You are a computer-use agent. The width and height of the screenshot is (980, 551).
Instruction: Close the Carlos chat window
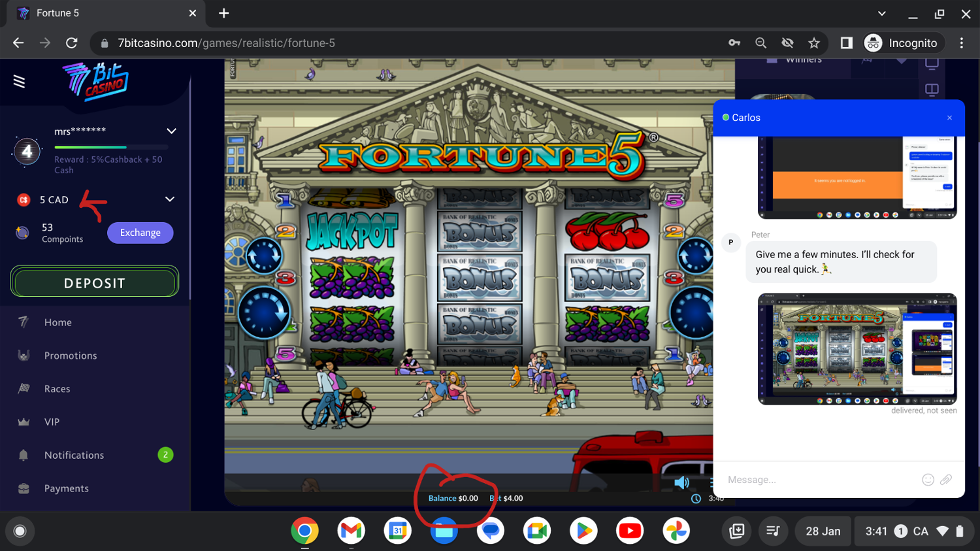point(949,118)
